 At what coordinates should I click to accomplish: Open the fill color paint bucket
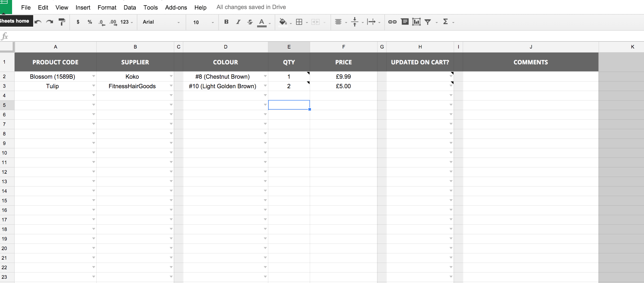point(283,22)
